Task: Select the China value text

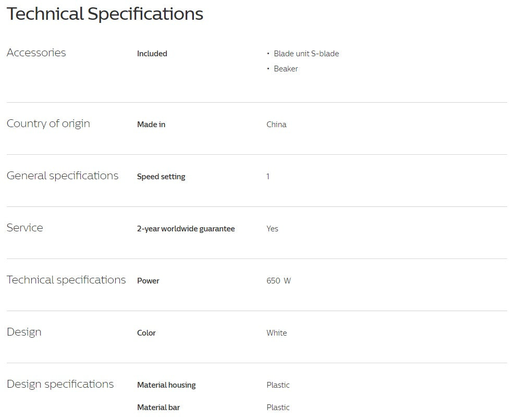Action: [276, 125]
